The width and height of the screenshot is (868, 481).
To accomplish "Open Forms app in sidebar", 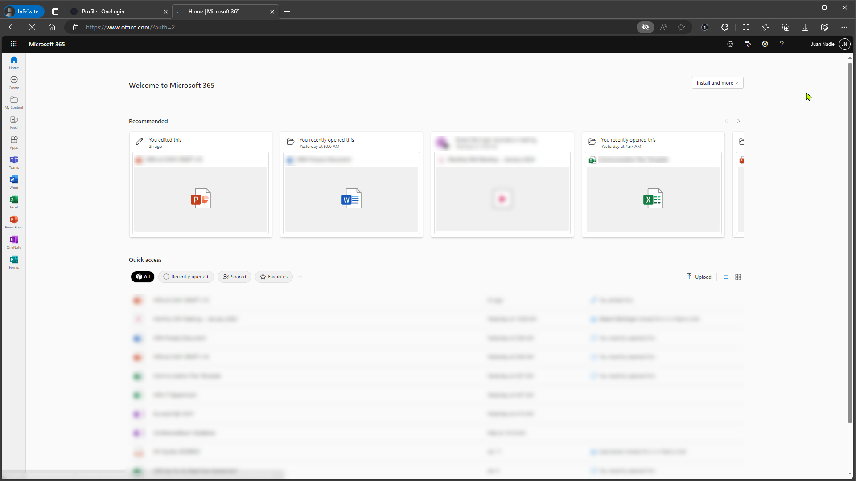I will coord(14,262).
